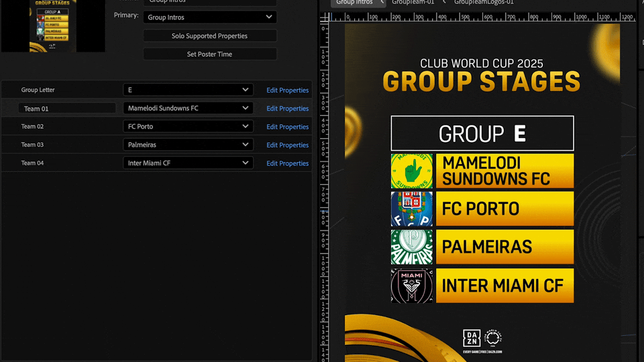This screenshot has width=644, height=362.
Task: Click the DAZN logo in preview
Action: point(472,339)
